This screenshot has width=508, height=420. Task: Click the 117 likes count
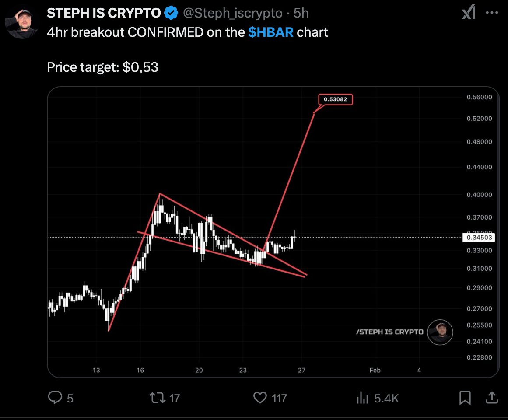click(279, 398)
